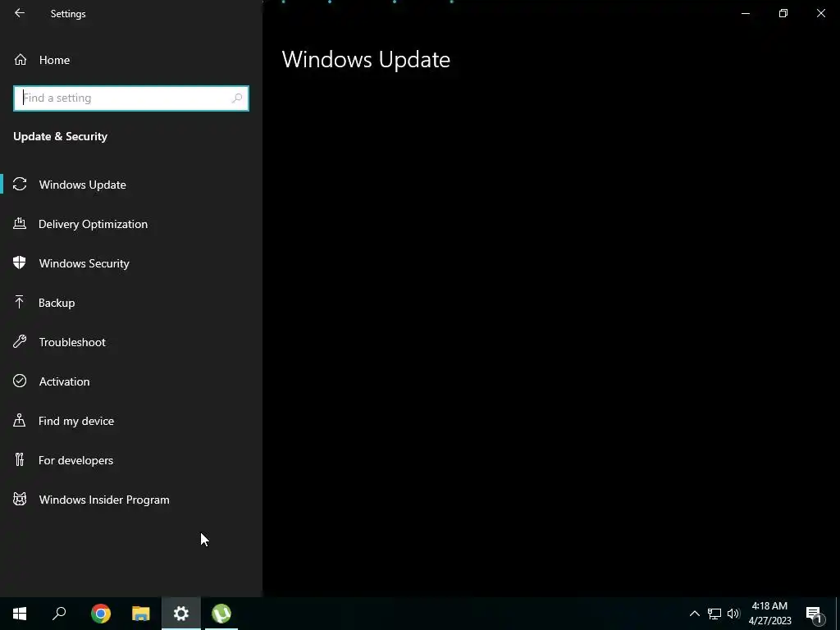
Task: Open the volume speaker tray icon
Action: coord(733,614)
